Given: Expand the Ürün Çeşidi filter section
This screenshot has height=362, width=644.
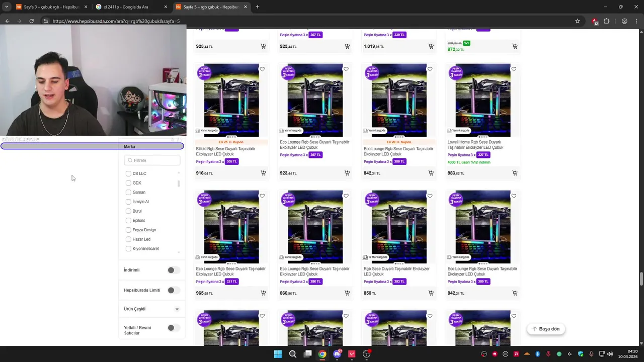Looking at the screenshot, I should (x=151, y=309).
